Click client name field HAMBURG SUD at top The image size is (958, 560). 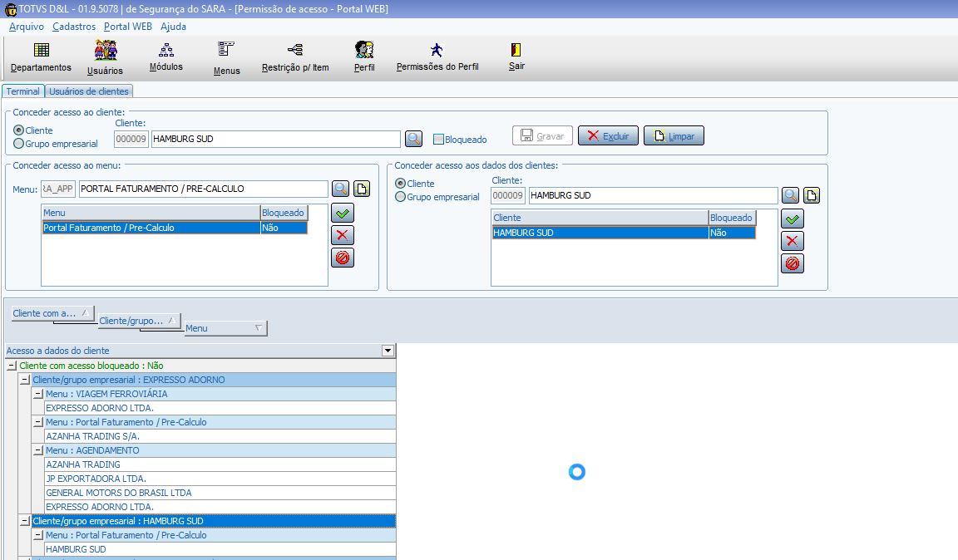coord(275,139)
